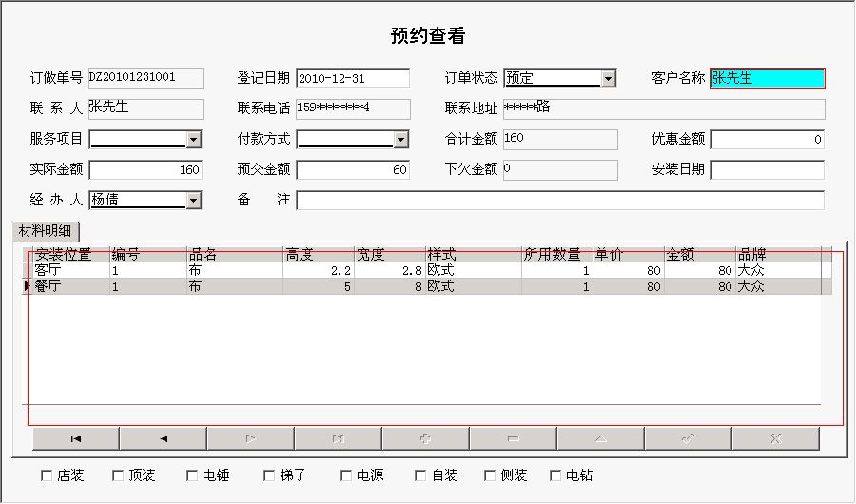
Task: Jump to last record in navigator
Action: 338,438
